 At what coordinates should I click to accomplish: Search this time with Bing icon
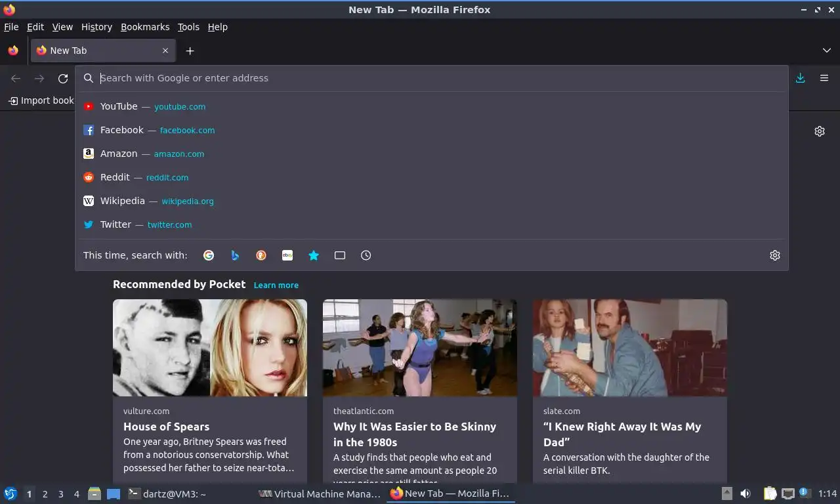235,255
